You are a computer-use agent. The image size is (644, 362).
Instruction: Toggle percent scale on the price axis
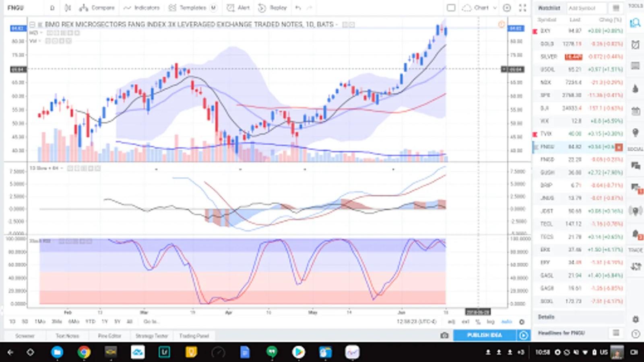pyautogui.click(x=478, y=322)
